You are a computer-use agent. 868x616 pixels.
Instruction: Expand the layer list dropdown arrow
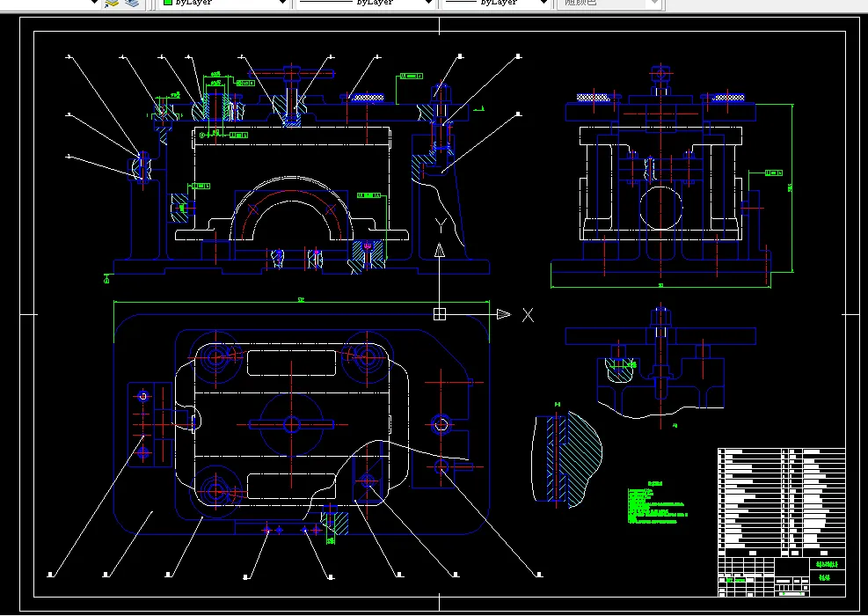point(93,3)
